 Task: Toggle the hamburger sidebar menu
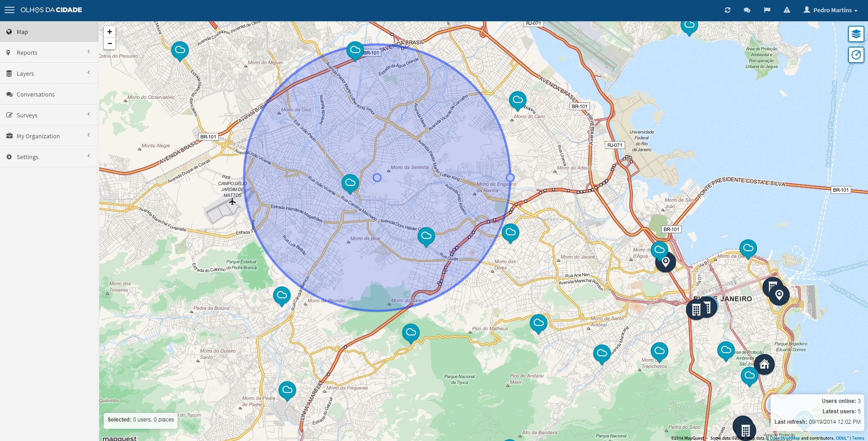10,10
